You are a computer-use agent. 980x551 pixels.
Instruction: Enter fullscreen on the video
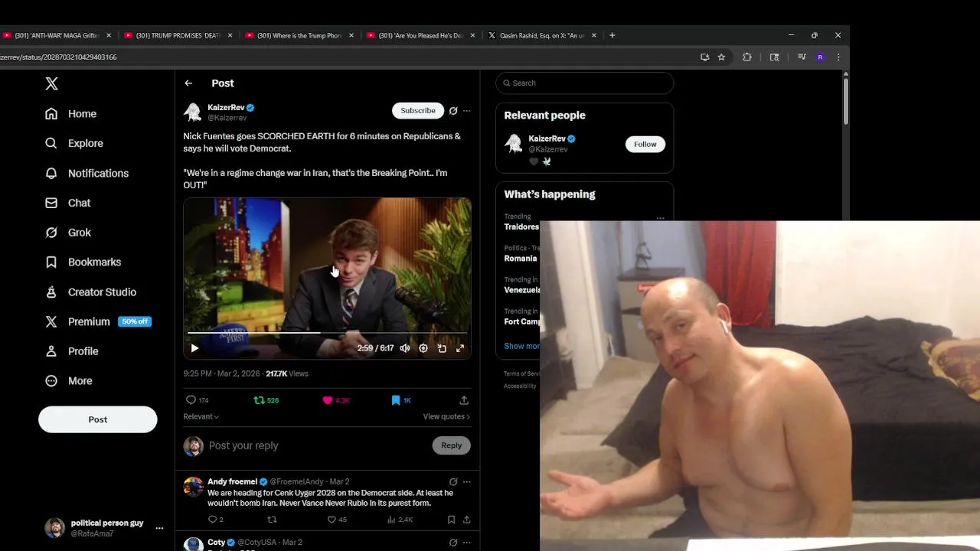(x=460, y=348)
